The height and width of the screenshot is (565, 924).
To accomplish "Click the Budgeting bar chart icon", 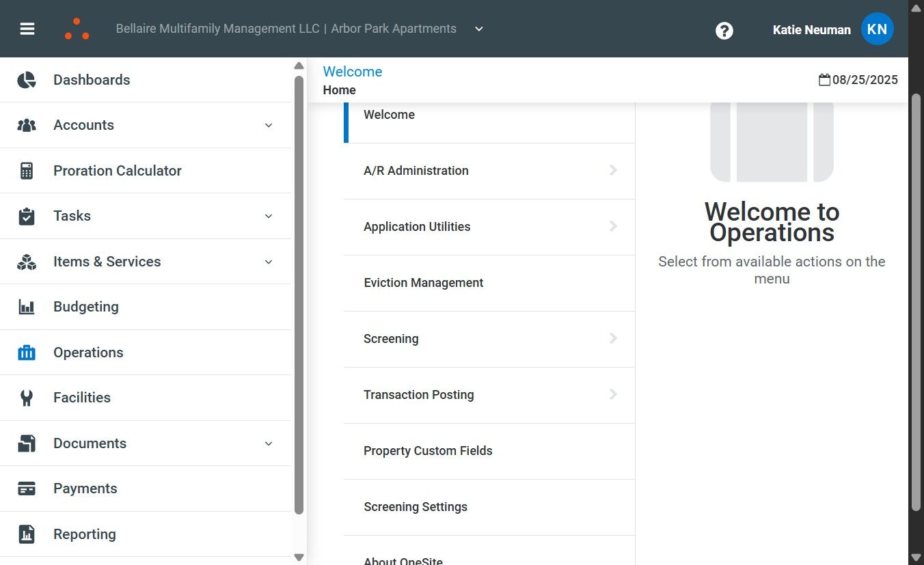I will [27, 307].
